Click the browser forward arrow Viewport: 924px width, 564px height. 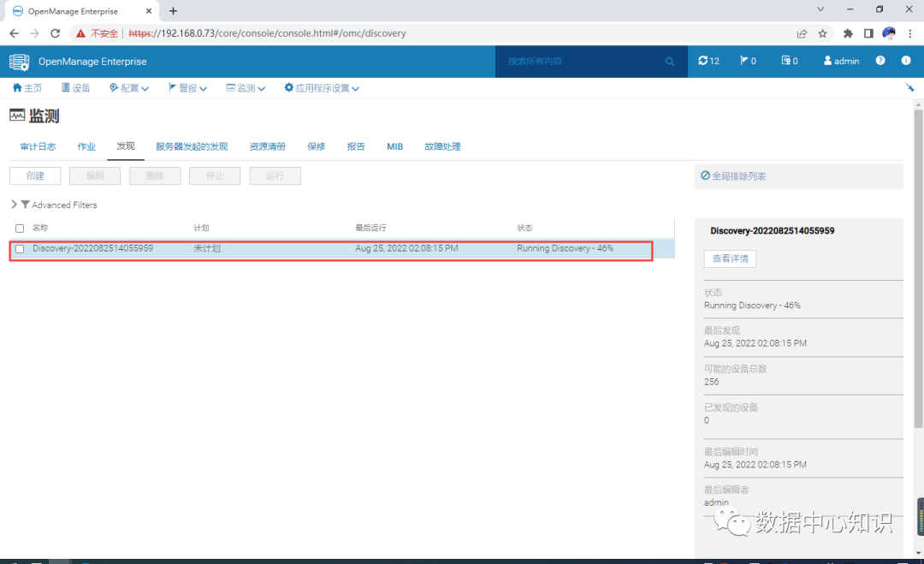pos(34,33)
